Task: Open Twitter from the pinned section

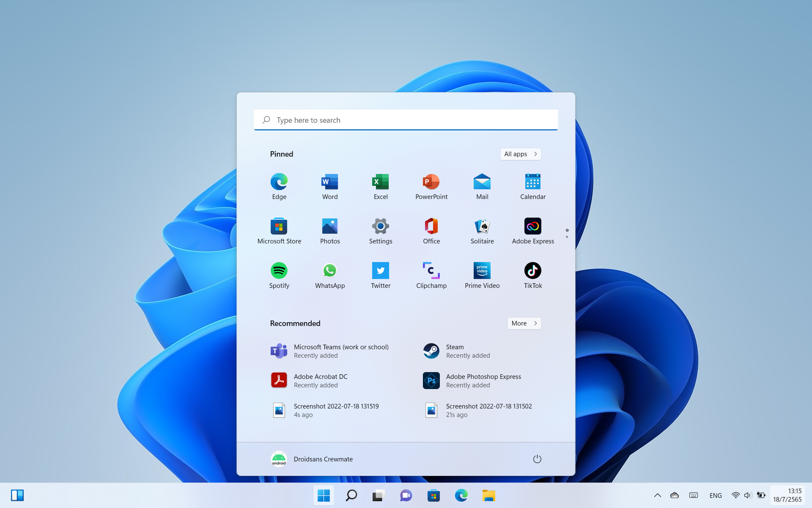Action: tap(381, 275)
